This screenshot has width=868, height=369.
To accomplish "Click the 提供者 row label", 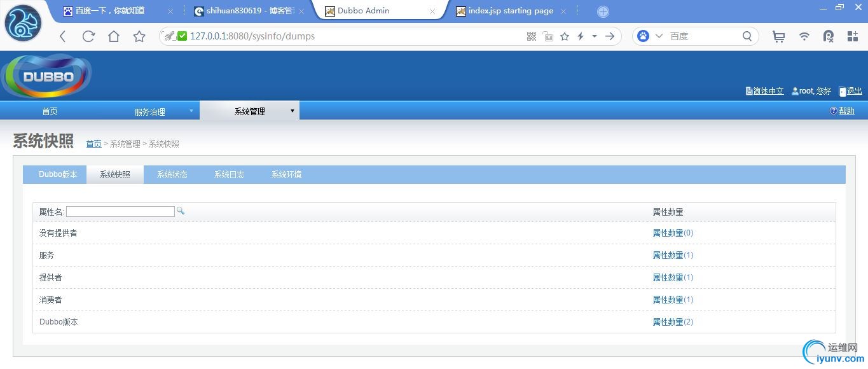I will coord(51,277).
